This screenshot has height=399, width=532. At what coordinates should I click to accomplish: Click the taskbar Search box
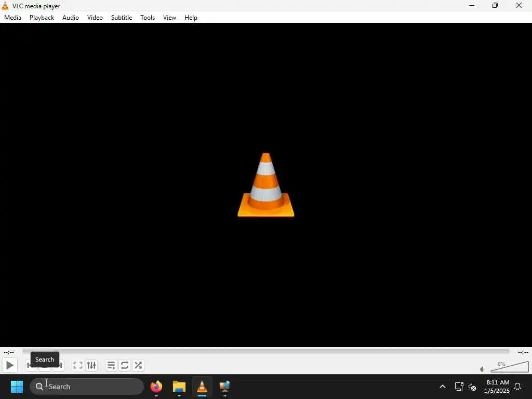(x=87, y=387)
